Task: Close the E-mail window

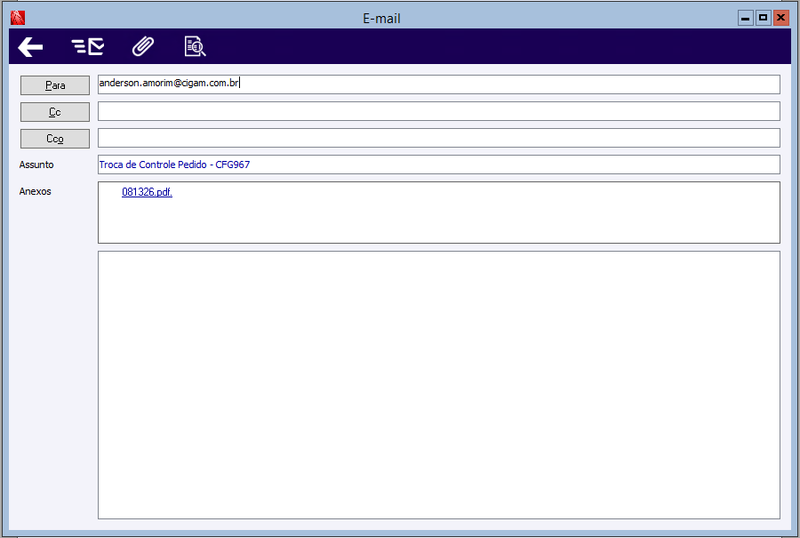Action: tap(781, 18)
